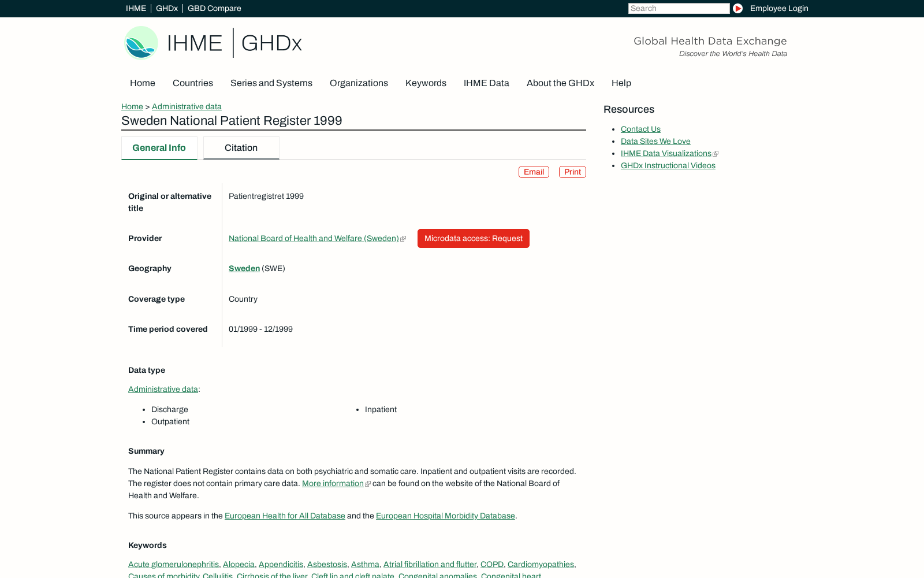Viewport: 924px width, 578px height.
Task: Click the Patientregistret 1999 title text
Action: [266, 196]
